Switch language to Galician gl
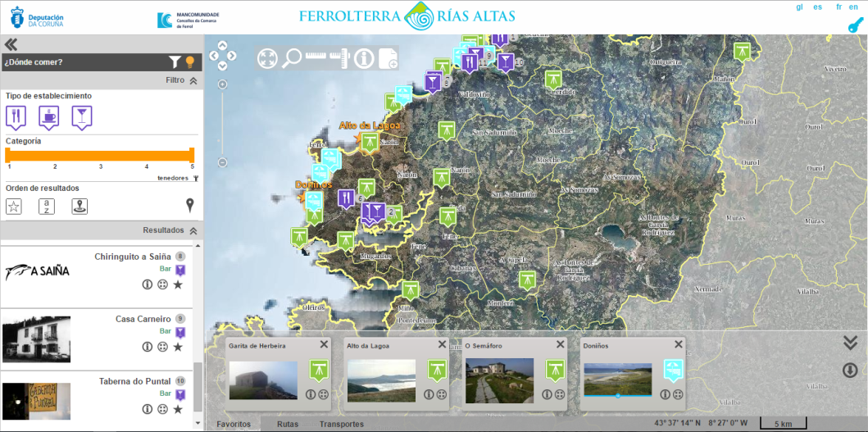 coord(799,7)
